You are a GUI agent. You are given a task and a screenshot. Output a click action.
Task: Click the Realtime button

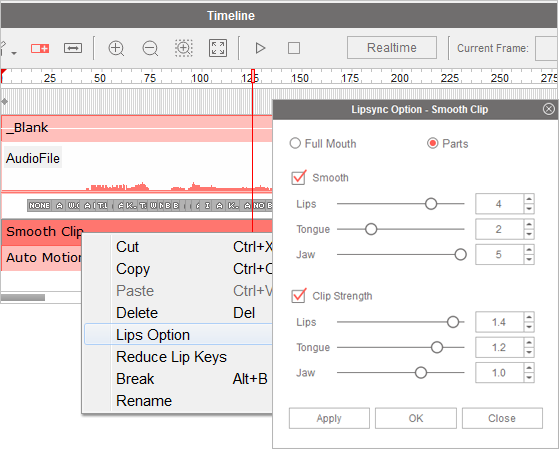(x=392, y=47)
